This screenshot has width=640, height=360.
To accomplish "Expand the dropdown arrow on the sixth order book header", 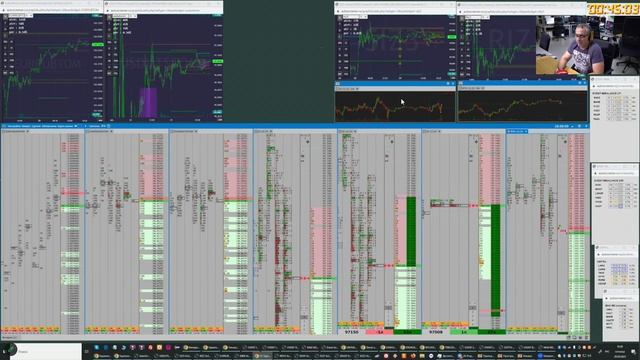I will [x=440, y=131].
